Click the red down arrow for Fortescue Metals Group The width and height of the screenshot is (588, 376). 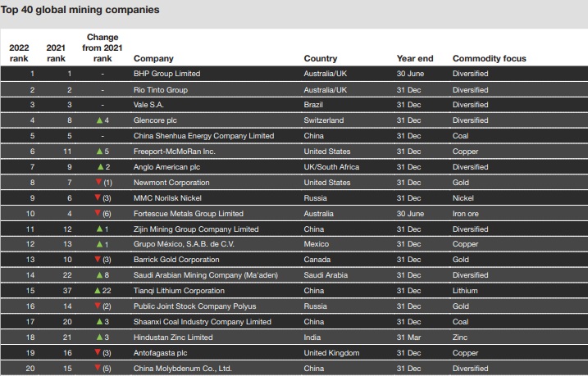pyautogui.click(x=97, y=213)
